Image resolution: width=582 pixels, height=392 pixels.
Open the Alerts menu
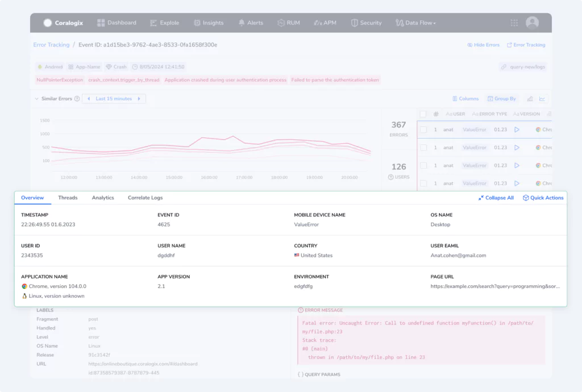pyautogui.click(x=251, y=23)
